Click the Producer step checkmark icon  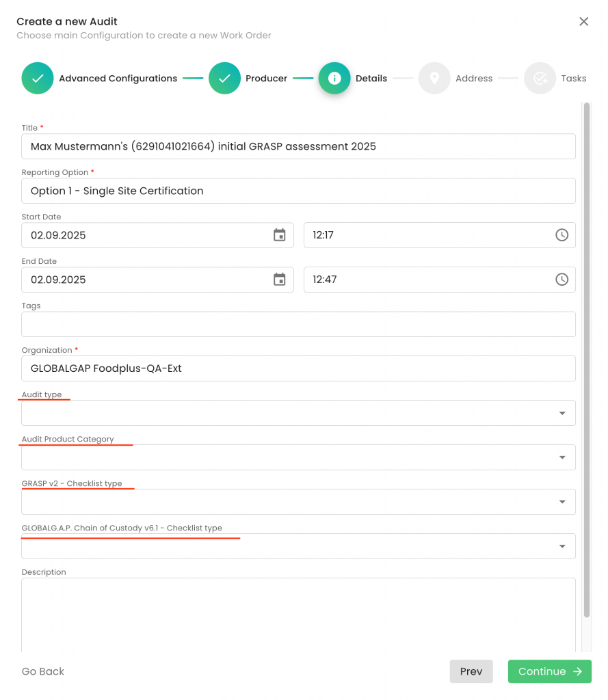coord(224,79)
